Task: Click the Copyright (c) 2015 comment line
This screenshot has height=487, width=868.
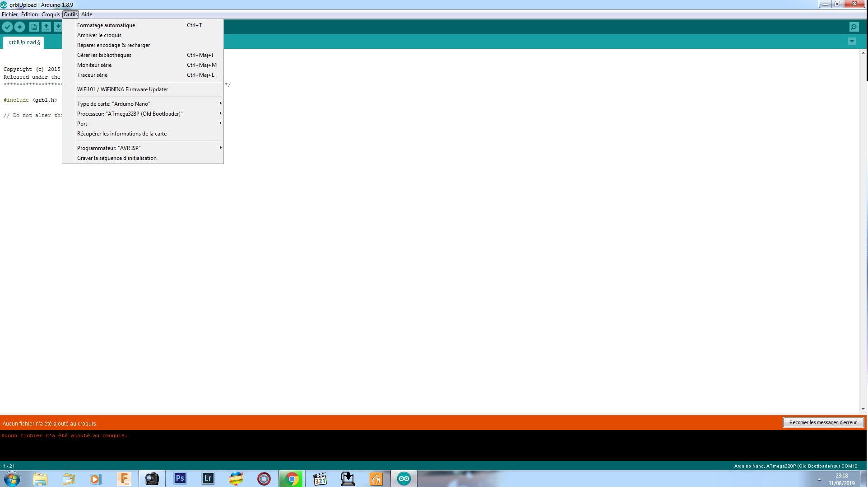Action: 32,70
